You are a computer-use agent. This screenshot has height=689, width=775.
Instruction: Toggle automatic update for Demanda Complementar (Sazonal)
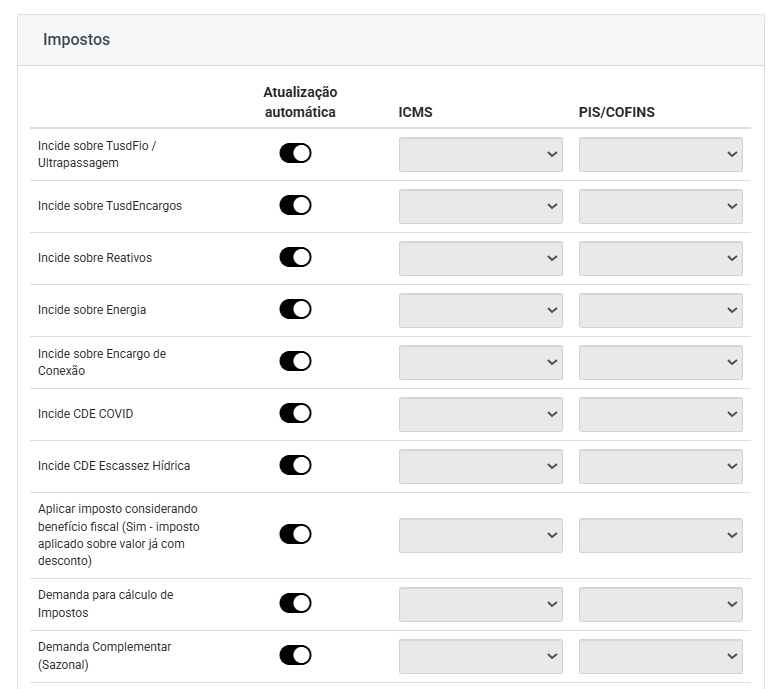click(x=295, y=655)
